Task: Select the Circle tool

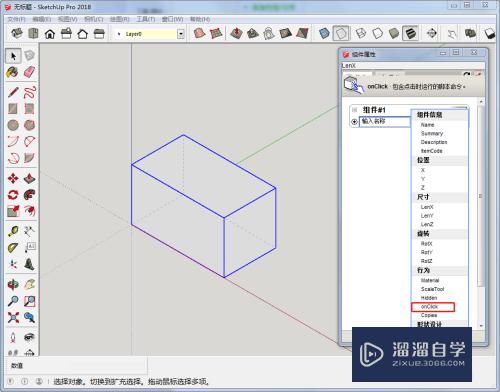Action: click(x=13, y=125)
